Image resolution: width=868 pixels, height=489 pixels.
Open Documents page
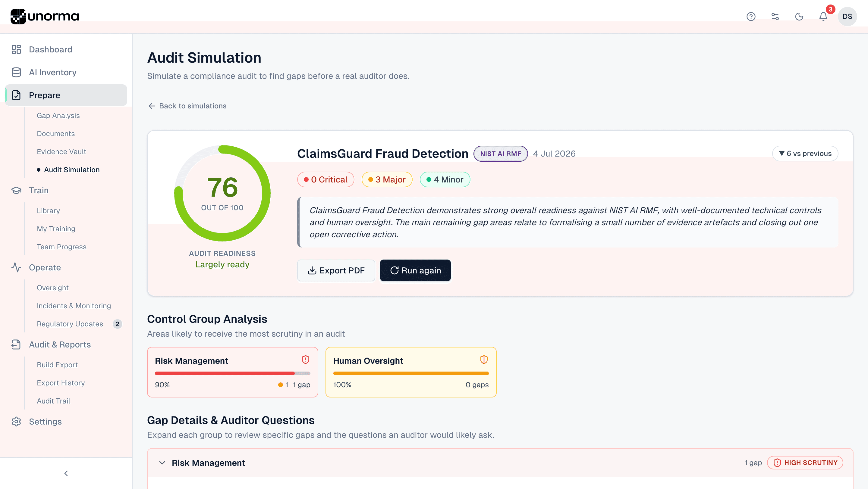pyautogui.click(x=56, y=134)
